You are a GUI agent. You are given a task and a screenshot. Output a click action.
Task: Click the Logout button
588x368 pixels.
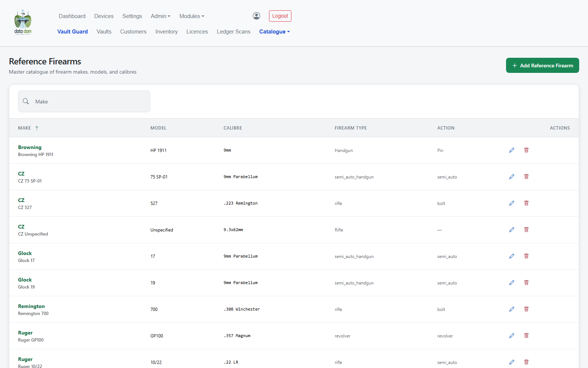point(280,16)
